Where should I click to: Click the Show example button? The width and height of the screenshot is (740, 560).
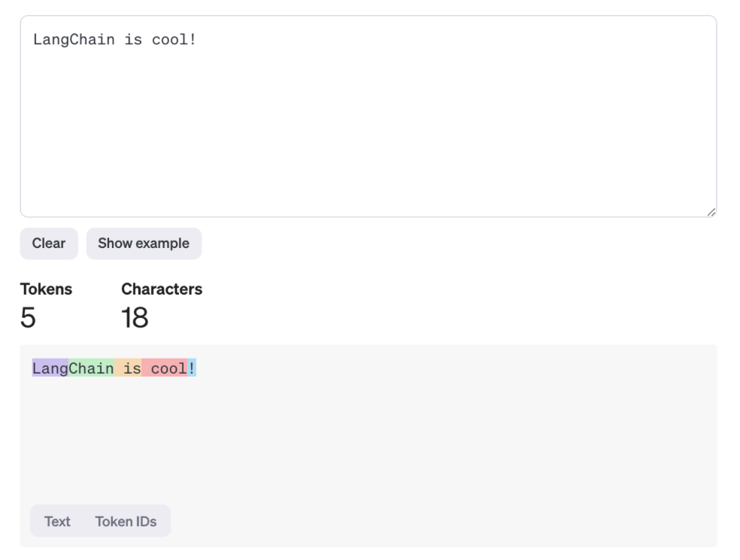point(144,244)
